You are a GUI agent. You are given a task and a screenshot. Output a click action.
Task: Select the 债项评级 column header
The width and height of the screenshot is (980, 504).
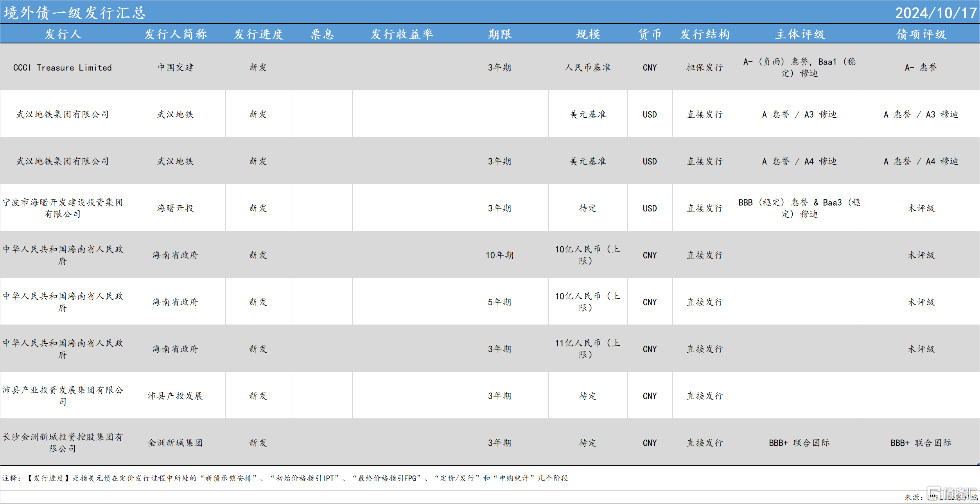[921, 34]
